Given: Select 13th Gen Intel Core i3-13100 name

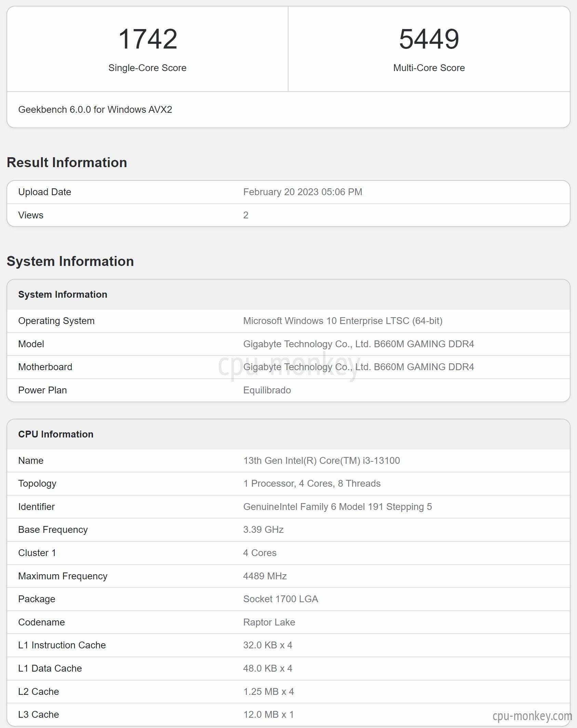Looking at the screenshot, I should (x=322, y=460).
